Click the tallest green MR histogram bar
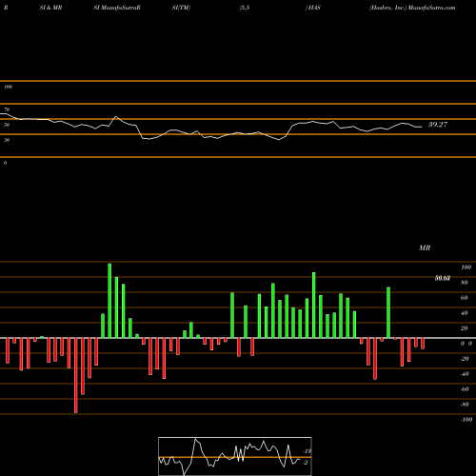Screen dimensions: 476x476 click(x=109, y=301)
